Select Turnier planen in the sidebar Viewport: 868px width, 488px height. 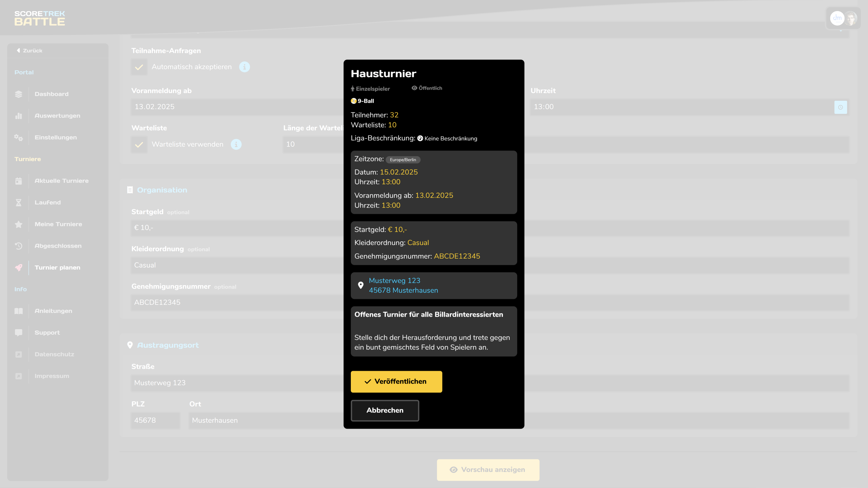click(x=57, y=267)
